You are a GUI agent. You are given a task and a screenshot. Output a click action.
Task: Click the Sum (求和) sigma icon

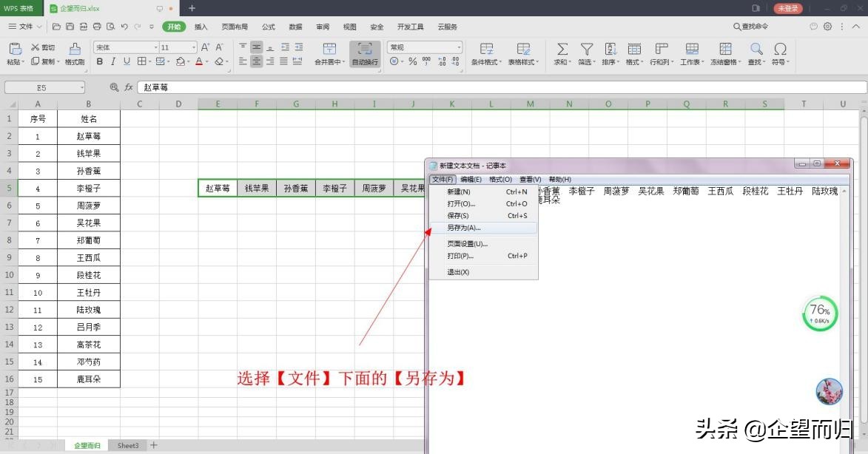click(x=562, y=49)
